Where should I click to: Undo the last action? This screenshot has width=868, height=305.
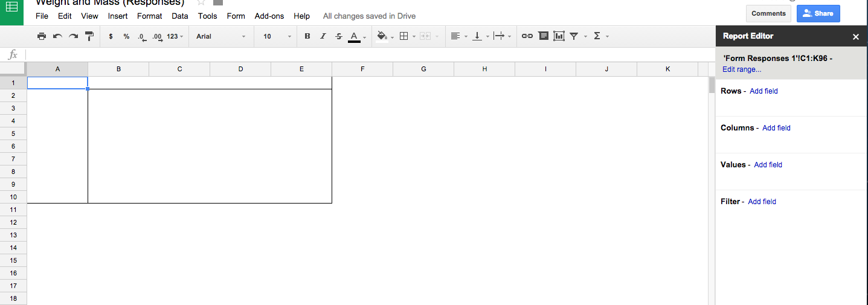(57, 36)
